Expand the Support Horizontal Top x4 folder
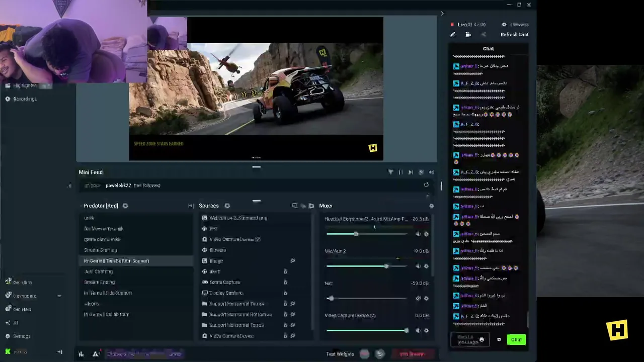The height and width of the screenshot is (362, 644). point(205,304)
